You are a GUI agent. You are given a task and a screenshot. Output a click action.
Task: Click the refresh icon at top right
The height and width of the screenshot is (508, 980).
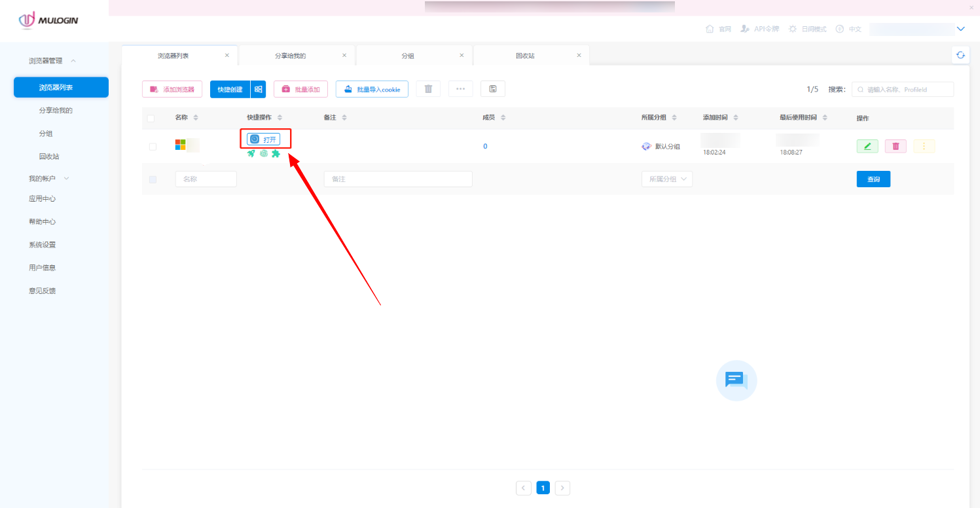tap(960, 55)
